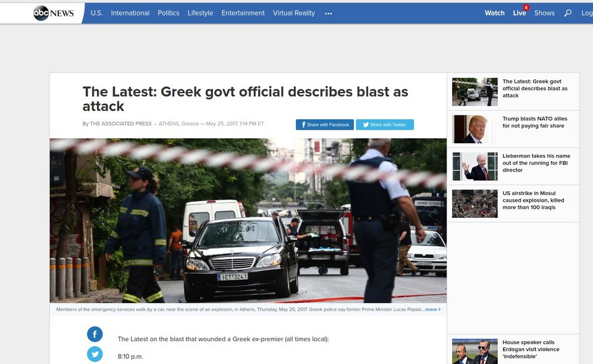Click THE ASSOCIATED PRESS byline
Screen dimensions: 593x364
point(120,123)
